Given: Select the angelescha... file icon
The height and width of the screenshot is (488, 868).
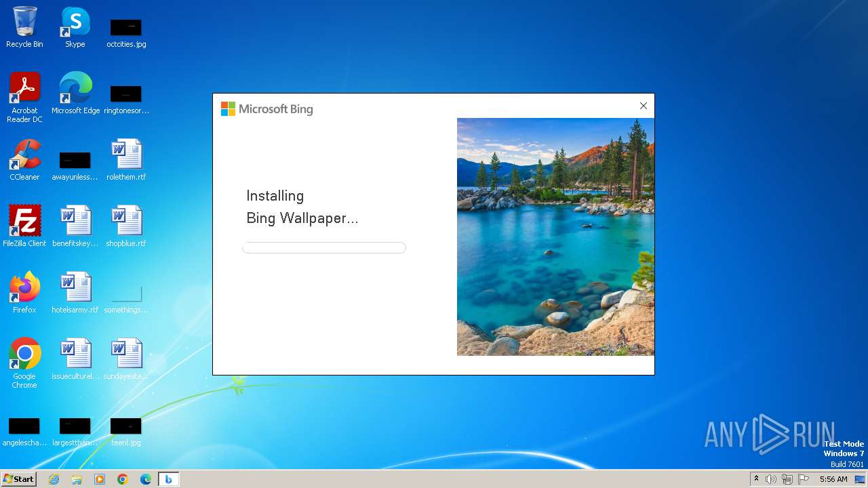Looking at the screenshot, I should pyautogui.click(x=24, y=431).
